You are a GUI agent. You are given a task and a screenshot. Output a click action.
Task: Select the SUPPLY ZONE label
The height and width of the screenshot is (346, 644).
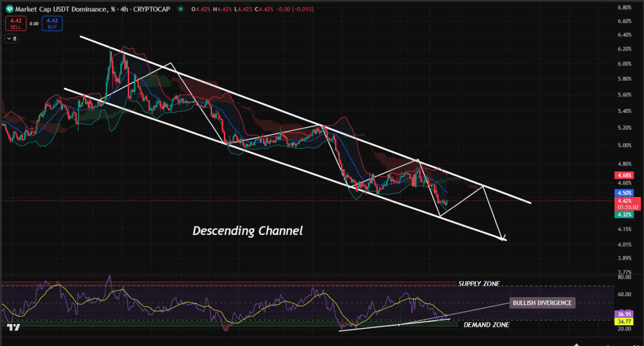click(479, 284)
